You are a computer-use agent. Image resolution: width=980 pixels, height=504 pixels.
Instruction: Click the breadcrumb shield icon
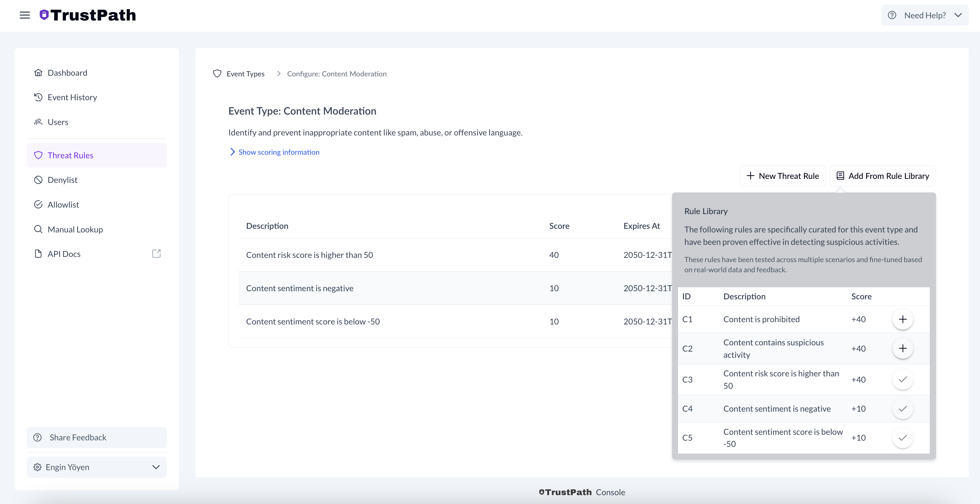pyautogui.click(x=217, y=74)
